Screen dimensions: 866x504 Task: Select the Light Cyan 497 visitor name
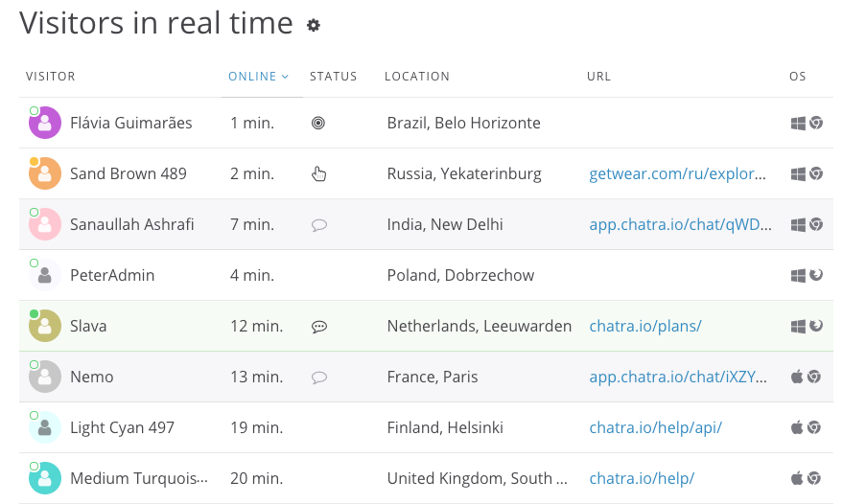pyautogui.click(x=122, y=427)
